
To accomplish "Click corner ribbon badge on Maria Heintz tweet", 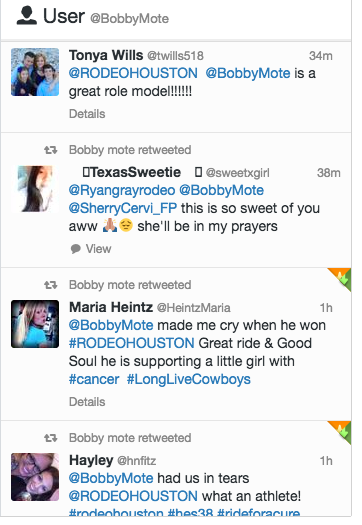I will click(340, 279).
